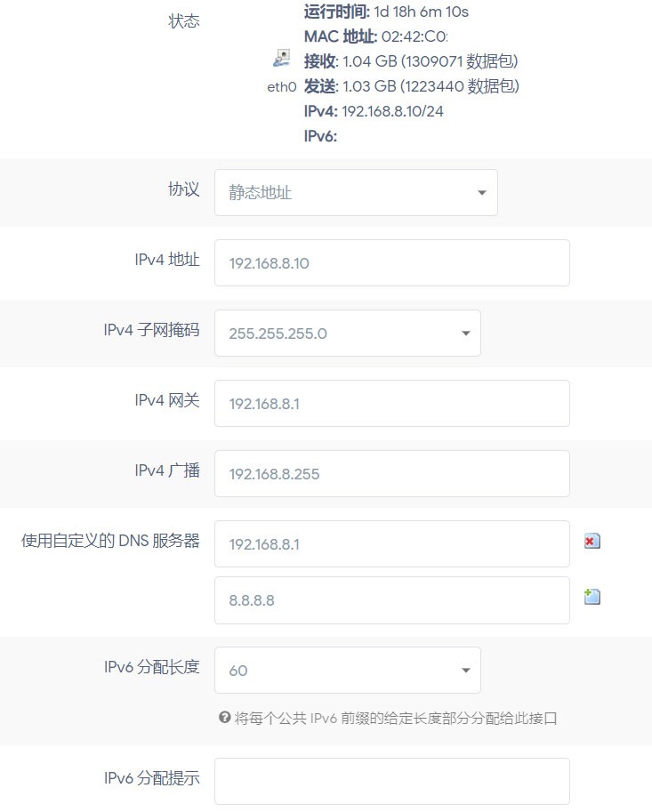The height and width of the screenshot is (812, 652).
Task: Click the 使用自定义的 DNS 服务器 label
Action: [110, 540]
